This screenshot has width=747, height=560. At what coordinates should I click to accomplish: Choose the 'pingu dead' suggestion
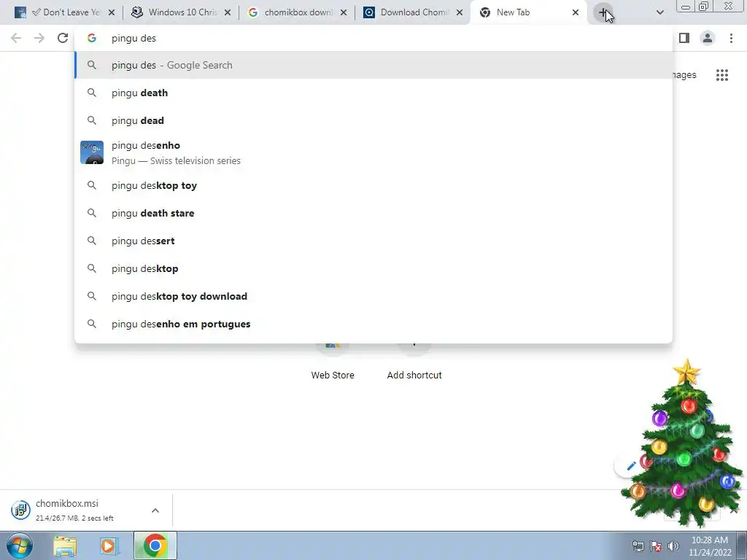click(x=373, y=120)
